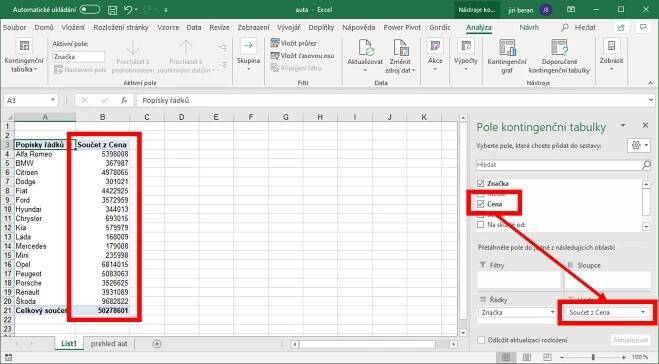Click the zoom in plus icon
The image size is (659, 364).
point(625,357)
